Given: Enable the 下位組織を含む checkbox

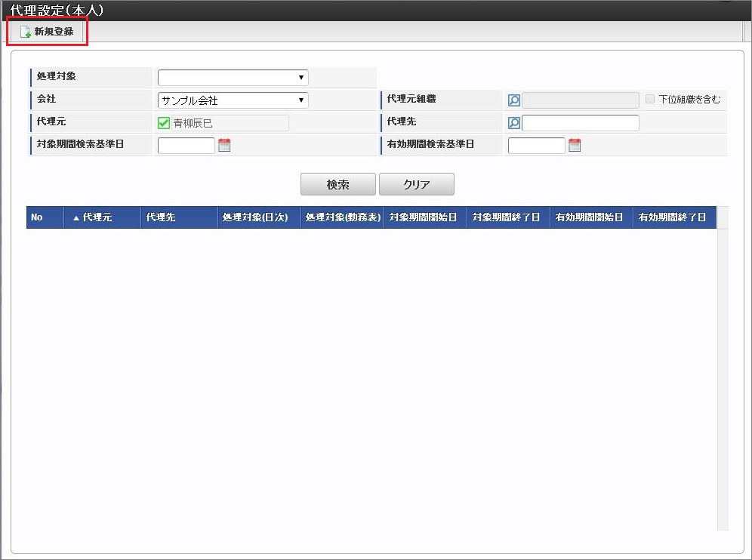Looking at the screenshot, I should [650, 100].
